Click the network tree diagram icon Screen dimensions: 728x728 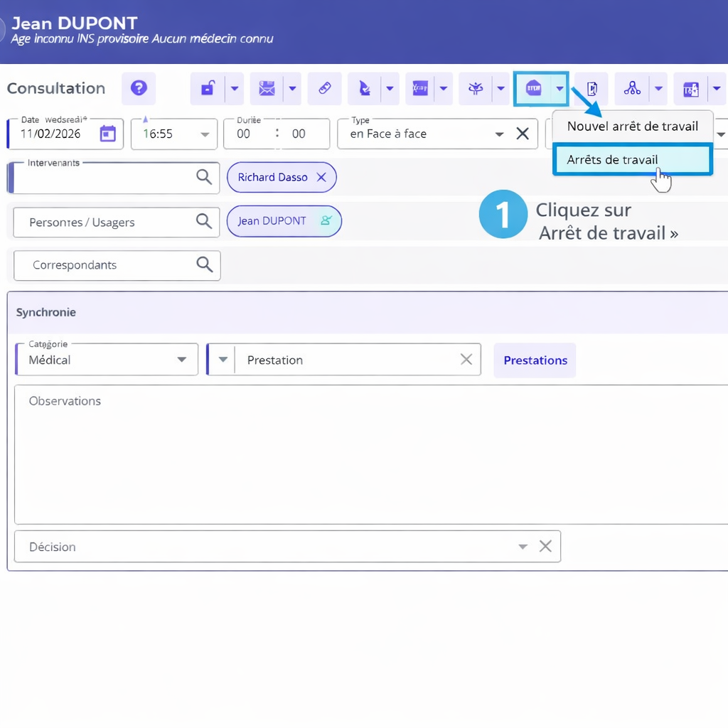pos(631,89)
